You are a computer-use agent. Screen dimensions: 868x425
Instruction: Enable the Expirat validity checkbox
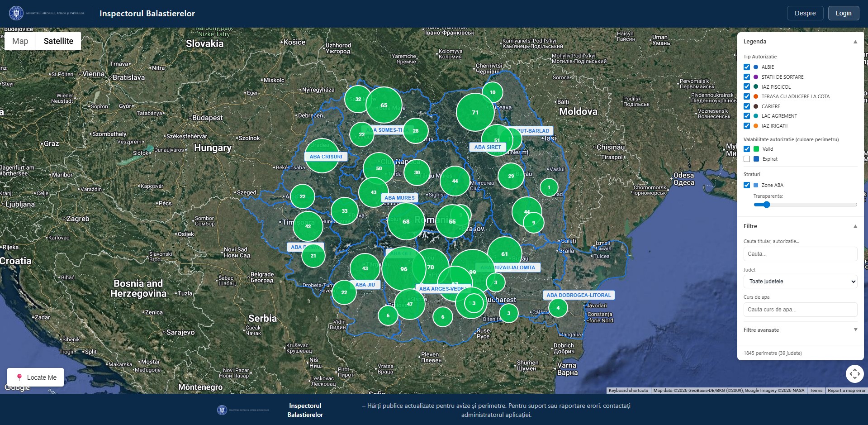[747, 159]
